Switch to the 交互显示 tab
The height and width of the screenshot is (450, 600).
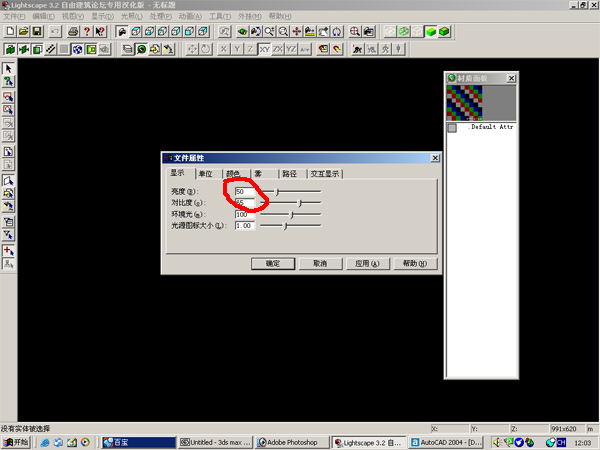click(324, 174)
